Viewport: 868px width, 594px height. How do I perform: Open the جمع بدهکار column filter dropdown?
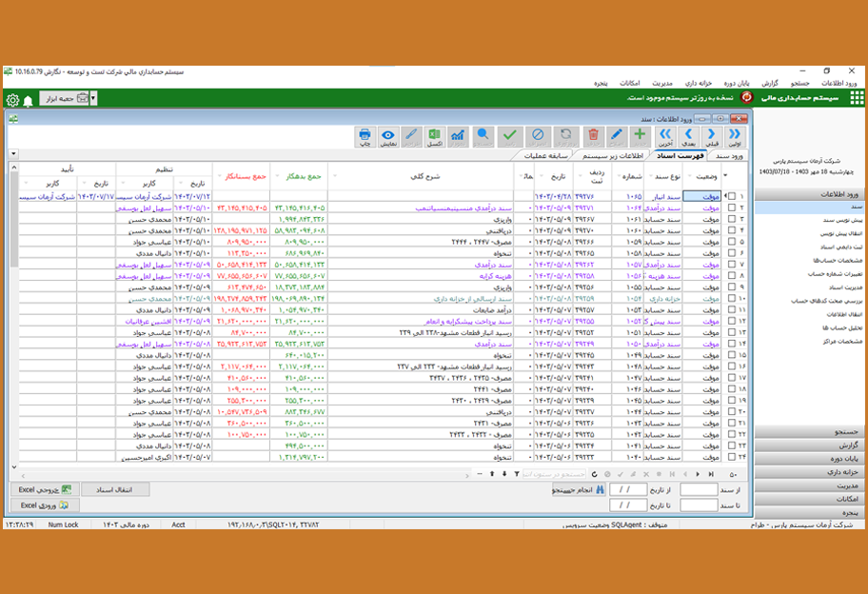point(277,177)
